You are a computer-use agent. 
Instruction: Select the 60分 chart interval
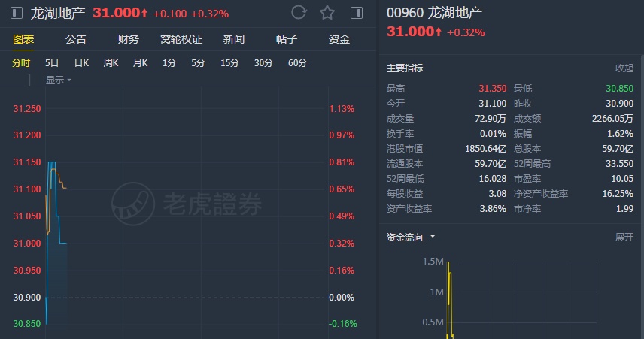tap(297, 63)
